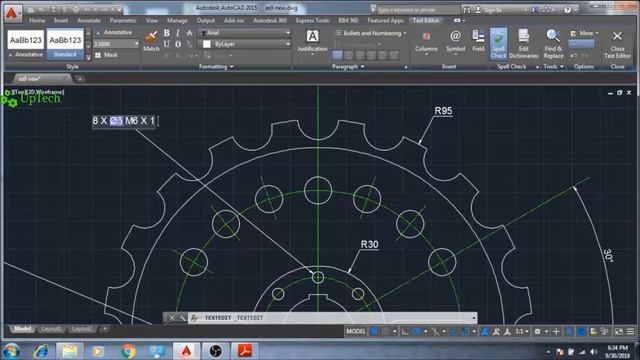The height and width of the screenshot is (360, 640).
Task: Click Close Text Editor
Action: [x=617, y=44]
